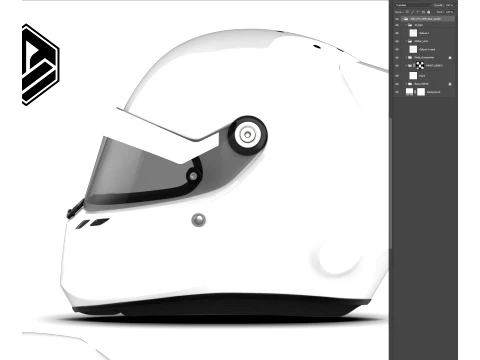Toggle the lock all padlock icon

pyautogui.click(x=429, y=12)
